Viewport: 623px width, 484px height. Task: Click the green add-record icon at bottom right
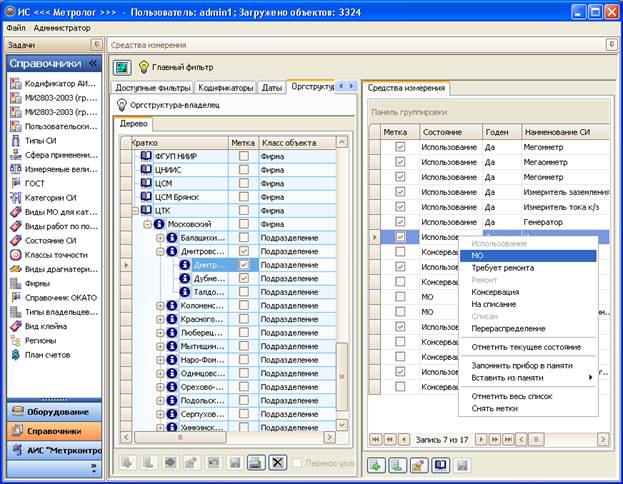(x=376, y=464)
